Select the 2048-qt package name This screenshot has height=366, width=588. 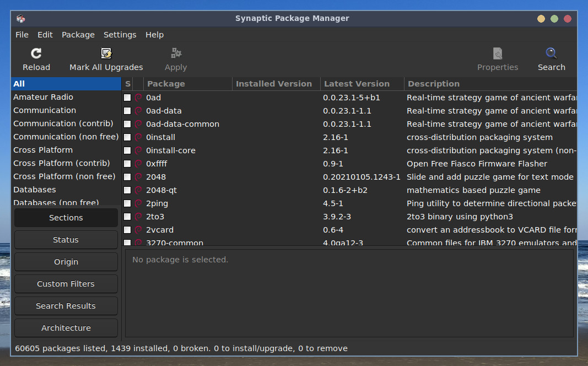[x=161, y=191]
